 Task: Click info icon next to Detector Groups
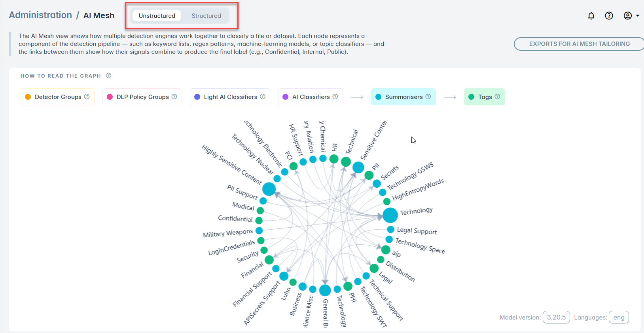(87, 97)
